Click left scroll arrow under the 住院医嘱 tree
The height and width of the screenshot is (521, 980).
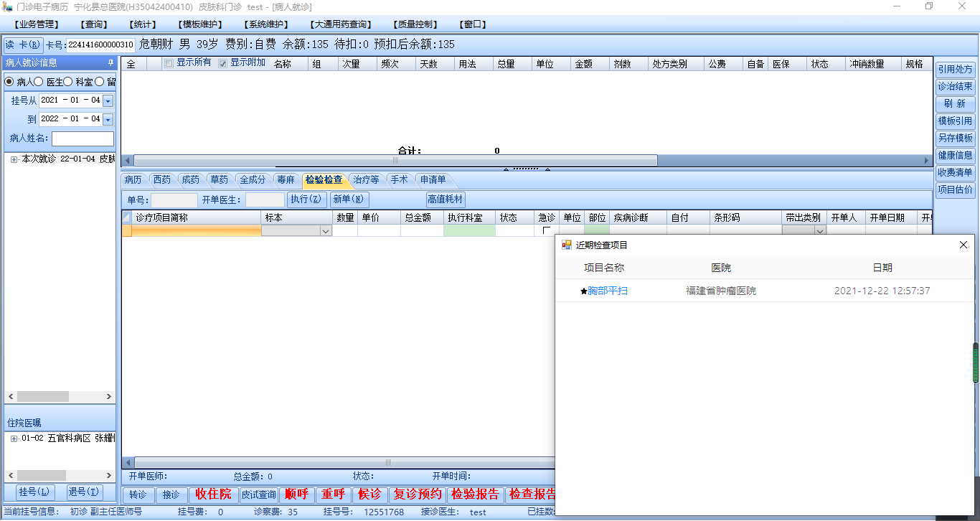pos(10,475)
